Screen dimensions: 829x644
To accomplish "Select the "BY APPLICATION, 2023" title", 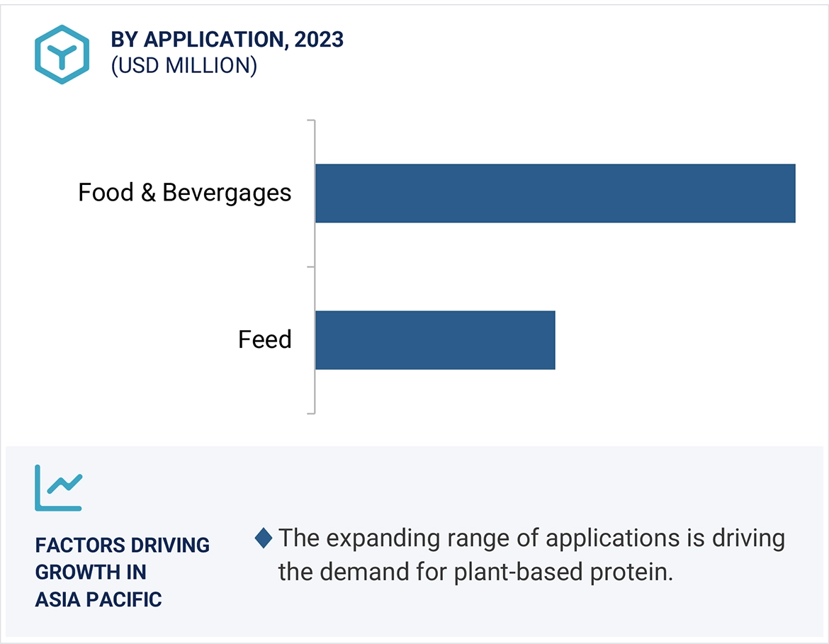I will tap(227, 40).
